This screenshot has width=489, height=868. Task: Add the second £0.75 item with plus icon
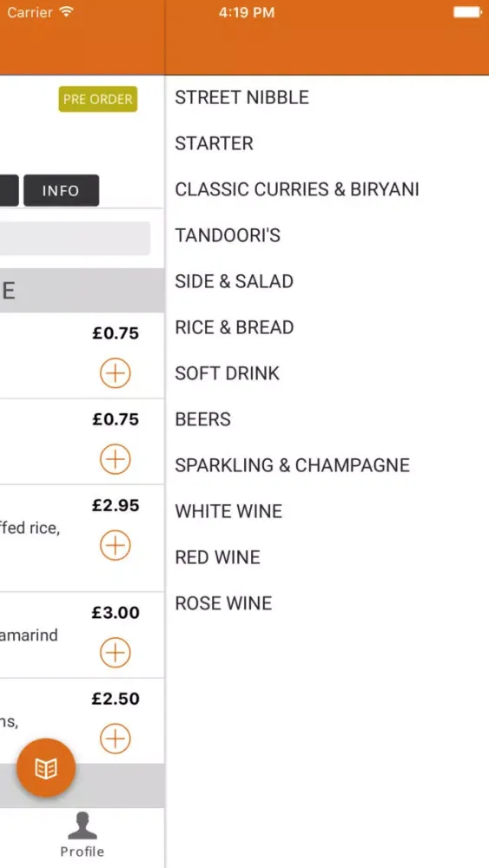(x=116, y=459)
